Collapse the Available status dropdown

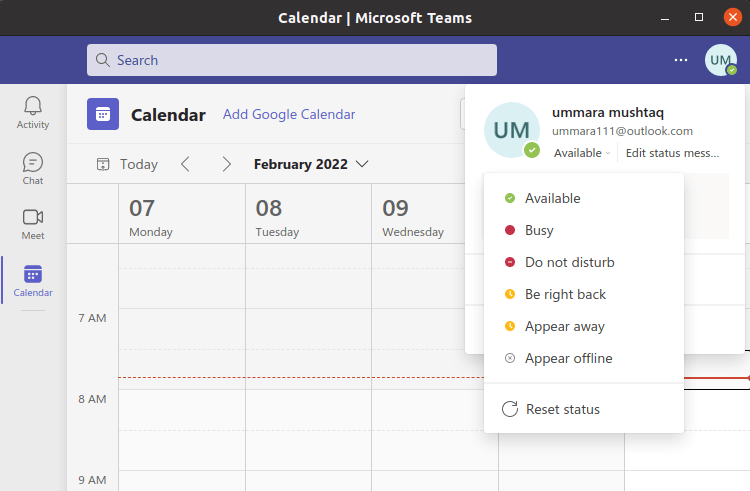582,153
